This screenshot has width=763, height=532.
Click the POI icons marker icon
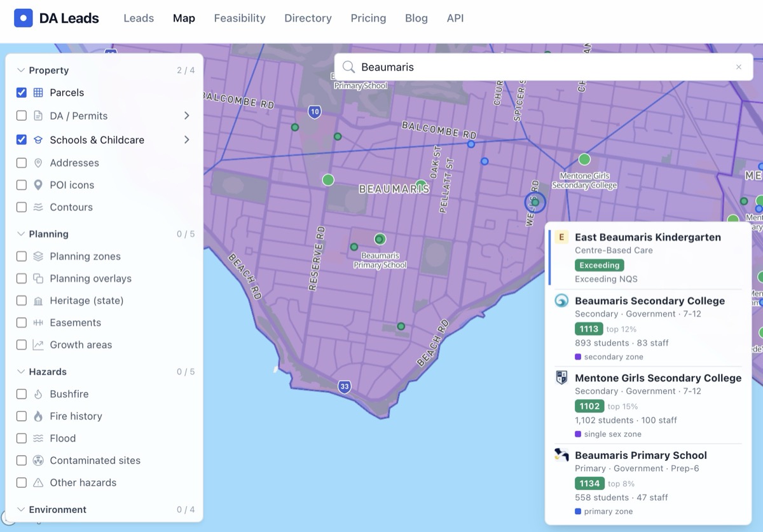(38, 185)
